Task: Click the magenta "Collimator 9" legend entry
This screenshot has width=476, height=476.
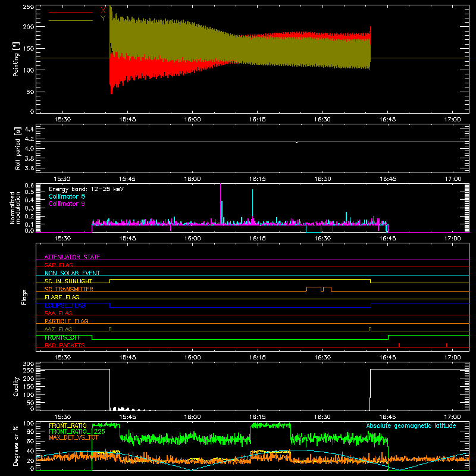Action: [x=67, y=203]
